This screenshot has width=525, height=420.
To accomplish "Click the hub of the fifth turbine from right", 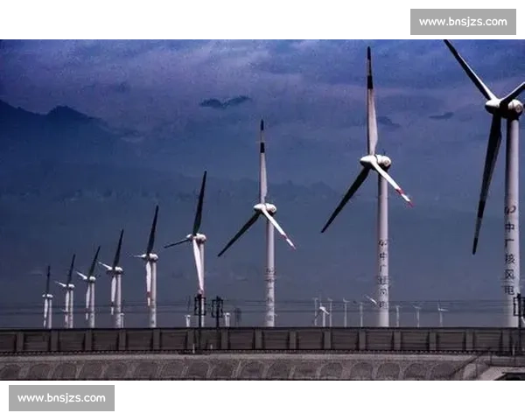I will [x=152, y=257].
